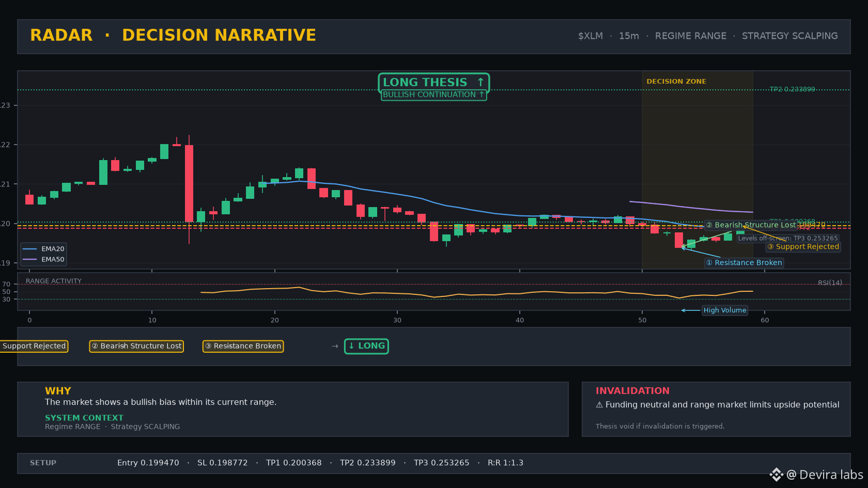Click the TP2 0.233899 level label on chart
The image size is (868, 488).
pos(792,89)
